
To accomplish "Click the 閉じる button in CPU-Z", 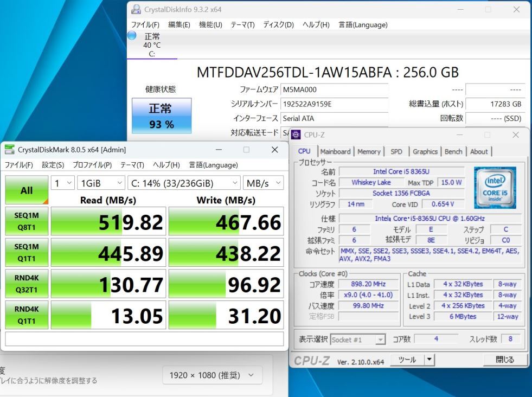I will pyautogui.click(x=504, y=360).
